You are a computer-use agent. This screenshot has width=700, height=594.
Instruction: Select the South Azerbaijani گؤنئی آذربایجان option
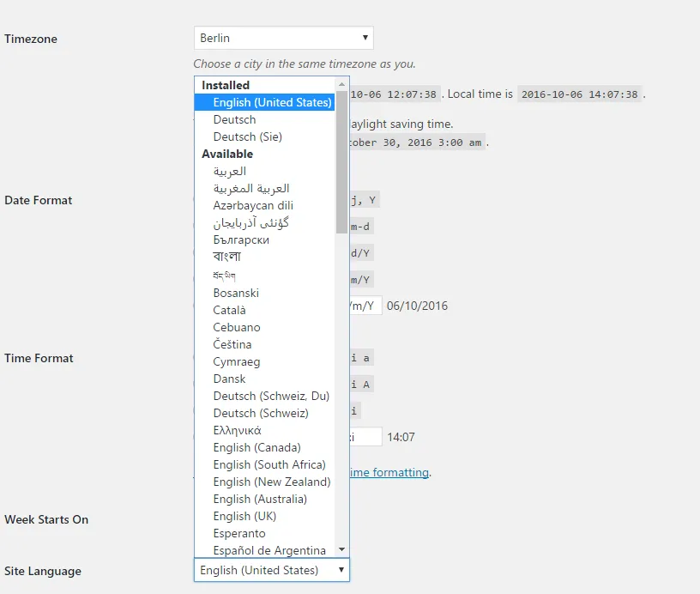pos(264,222)
